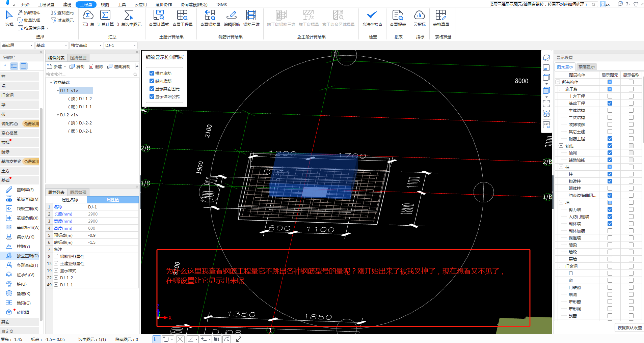Uncheck 纵向底筋 checkbox
Screen dimensions: 644x343
tap(152, 81)
